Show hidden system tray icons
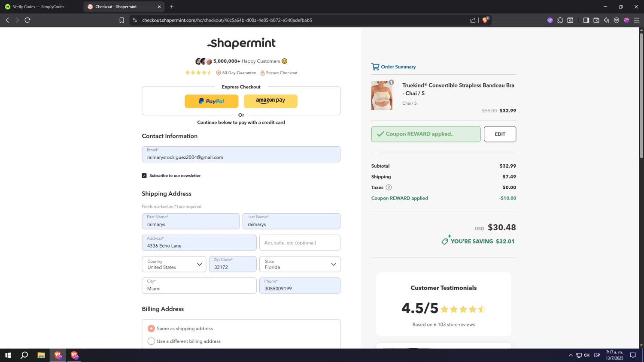This screenshot has width=644, height=362. [x=571, y=355]
